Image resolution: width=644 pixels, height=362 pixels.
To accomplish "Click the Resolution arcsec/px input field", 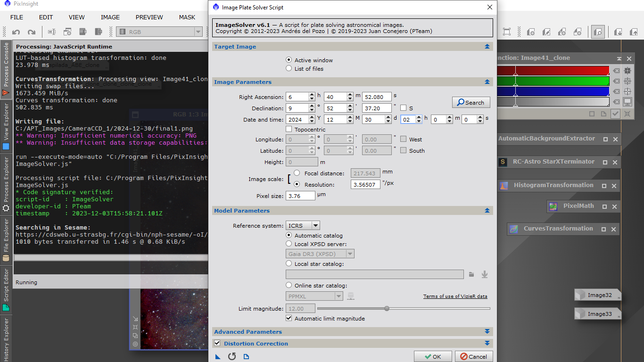I will pyautogui.click(x=366, y=184).
